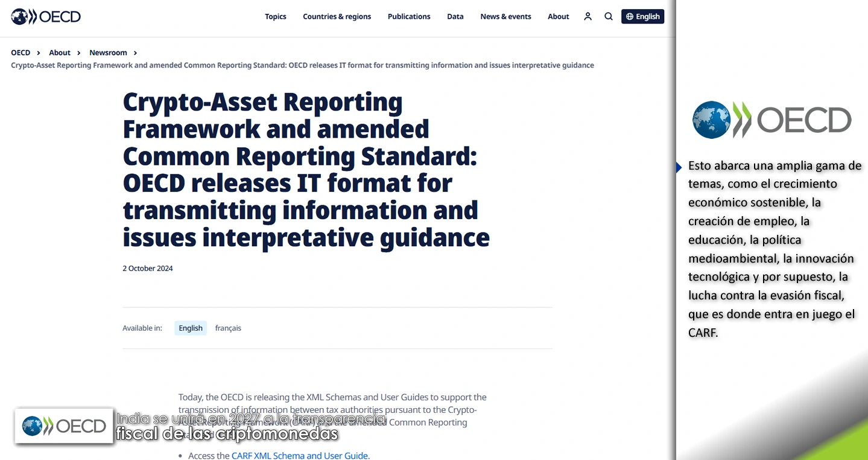This screenshot has width=868, height=460.
Task: Open CARF XML Schema and User Guide link
Action: [x=300, y=455]
